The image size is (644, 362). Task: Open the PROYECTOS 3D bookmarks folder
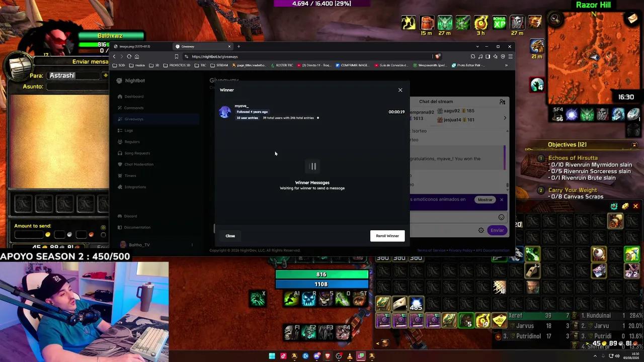(177, 65)
